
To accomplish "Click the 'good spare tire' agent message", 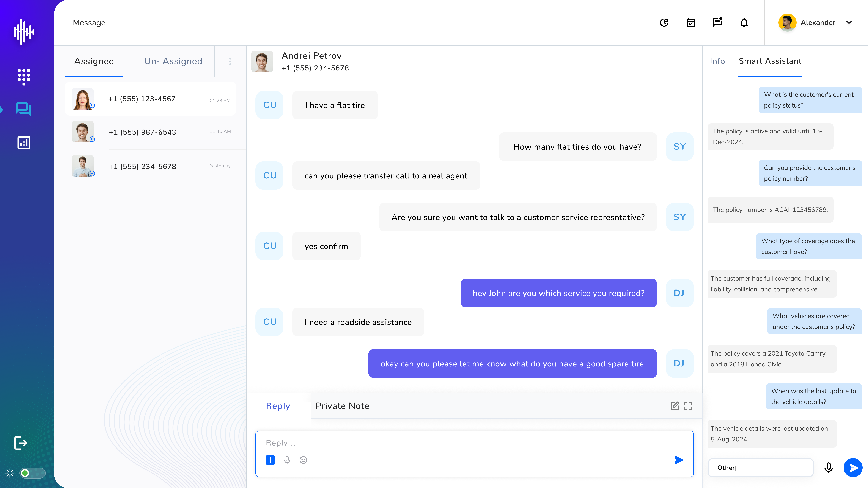I will coord(513,364).
